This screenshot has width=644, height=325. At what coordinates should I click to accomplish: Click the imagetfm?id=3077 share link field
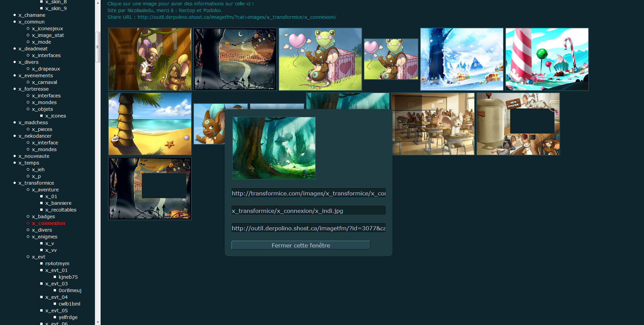pyautogui.click(x=309, y=228)
